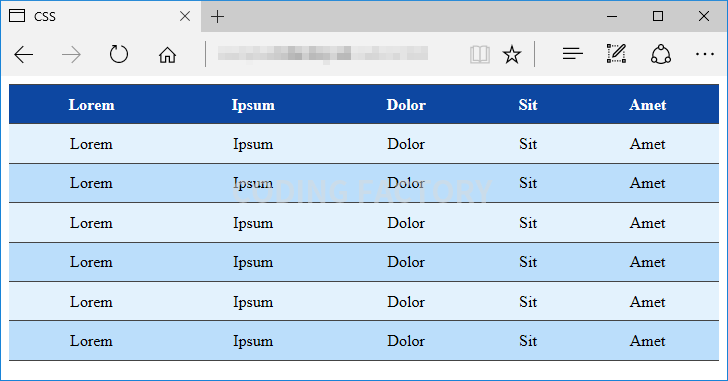Select Sit in the last data row
The height and width of the screenshot is (381, 728).
pyautogui.click(x=528, y=341)
